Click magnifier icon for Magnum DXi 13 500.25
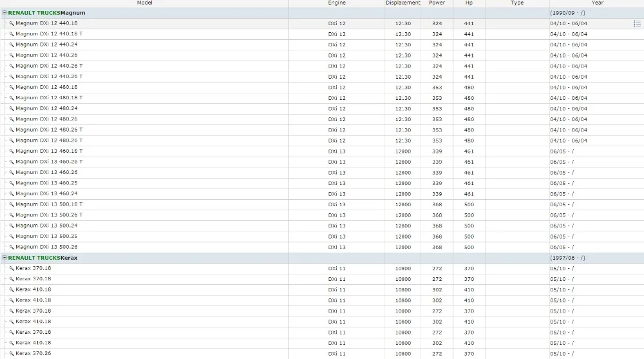The image size is (644, 359). coord(12,237)
